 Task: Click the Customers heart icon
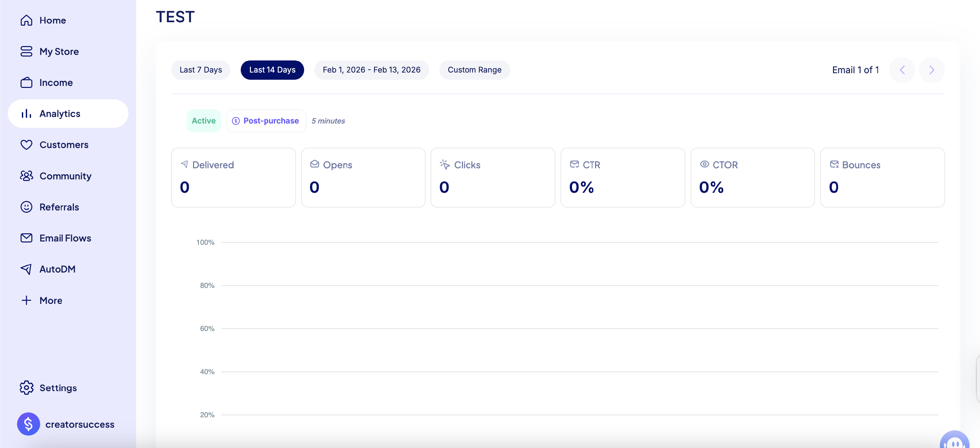[26, 145]
